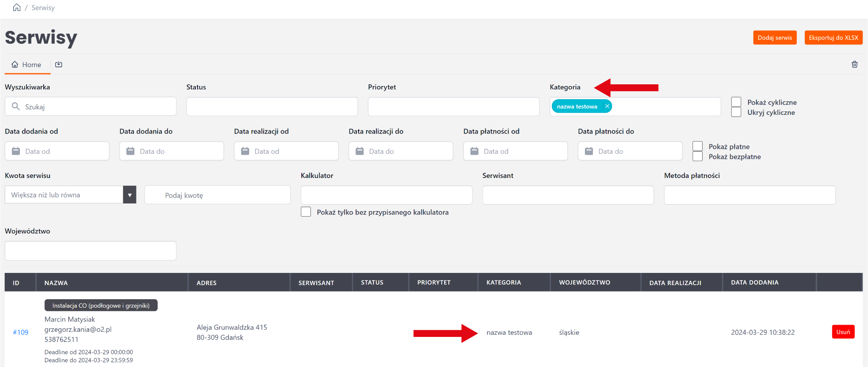This screenshot has height=367, width=868.
Task: Tick the Ukryj cykliczne checkbox
Action: [x=736, y=112]
